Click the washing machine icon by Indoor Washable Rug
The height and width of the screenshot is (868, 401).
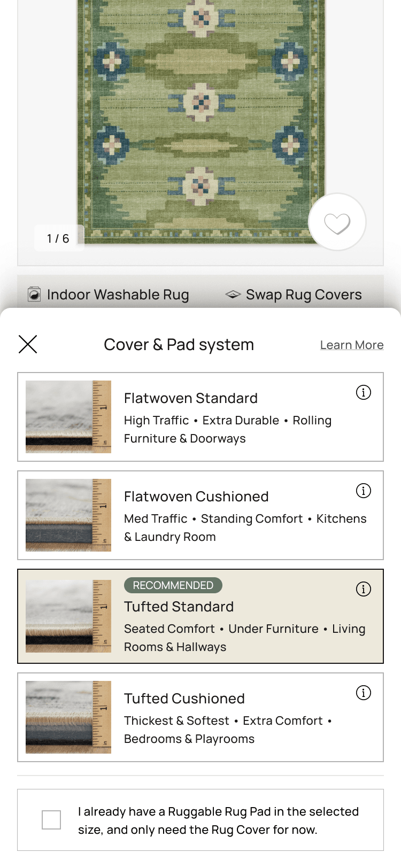pyautogui.click(x=34, y=294)
